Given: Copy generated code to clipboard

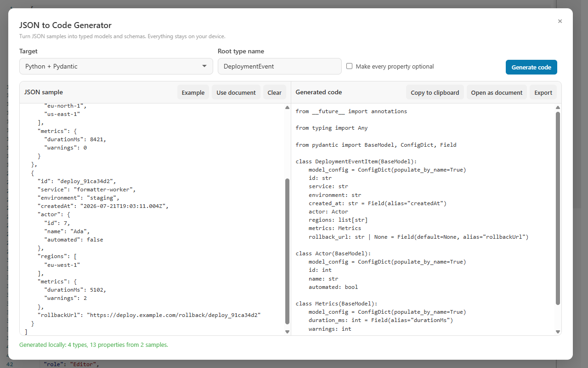Looking at the screenshot, I should click(x=435, y=92).
